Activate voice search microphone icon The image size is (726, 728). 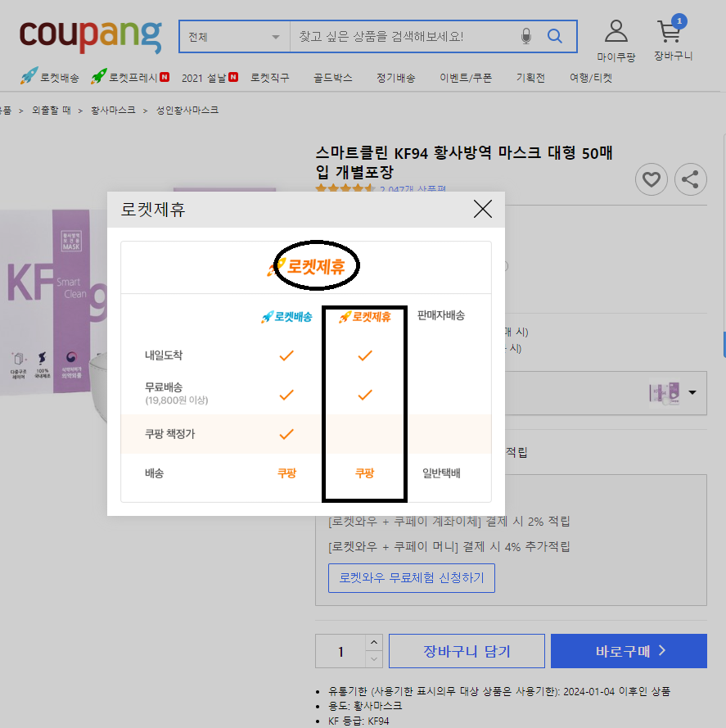point(526,36)
